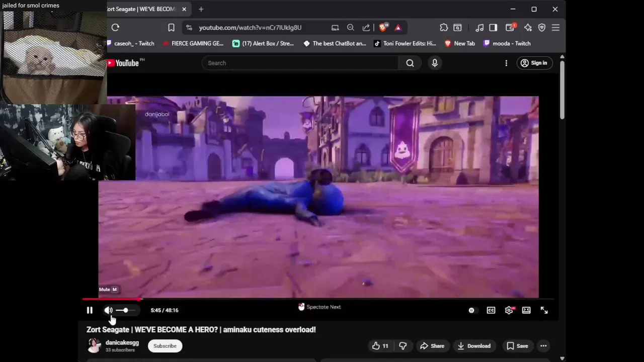The height and width of the screenshot is (362, 644).
Task: Open New Tab bookmark
Action: pyautogui.click(x=460, y=43)
